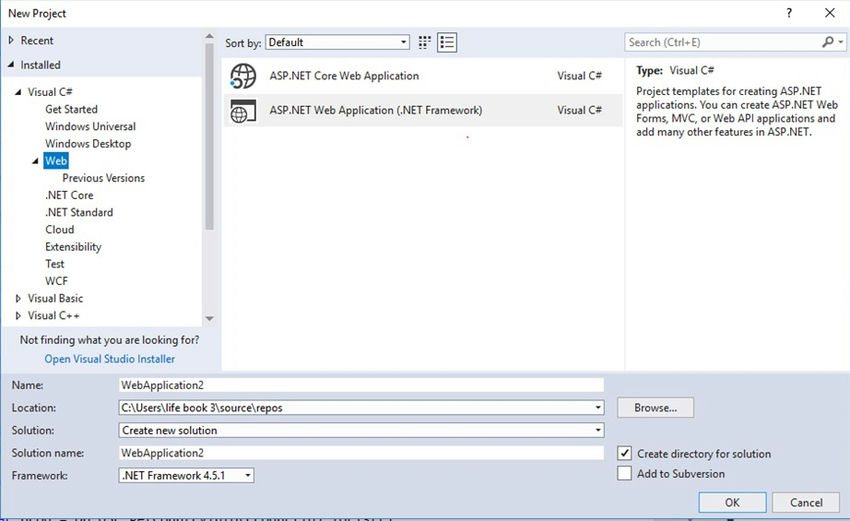The image size is (850, 521).
Task: Switch to small icons view
Action: pyautogui.click(x=424, y=42)
